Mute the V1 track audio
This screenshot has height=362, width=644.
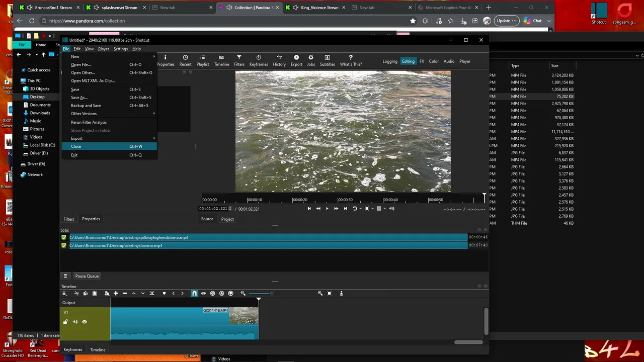coord(75,322)
